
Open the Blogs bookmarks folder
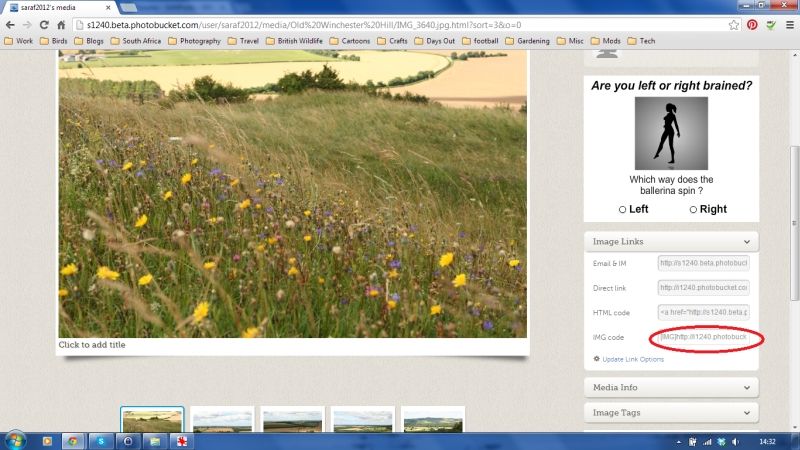click(89, 41)
